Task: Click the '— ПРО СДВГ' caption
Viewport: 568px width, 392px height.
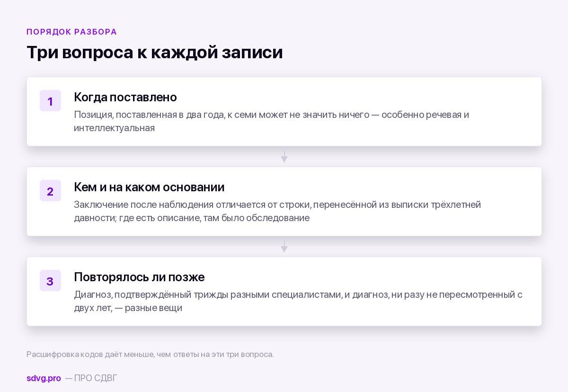Action: point(91,378)
